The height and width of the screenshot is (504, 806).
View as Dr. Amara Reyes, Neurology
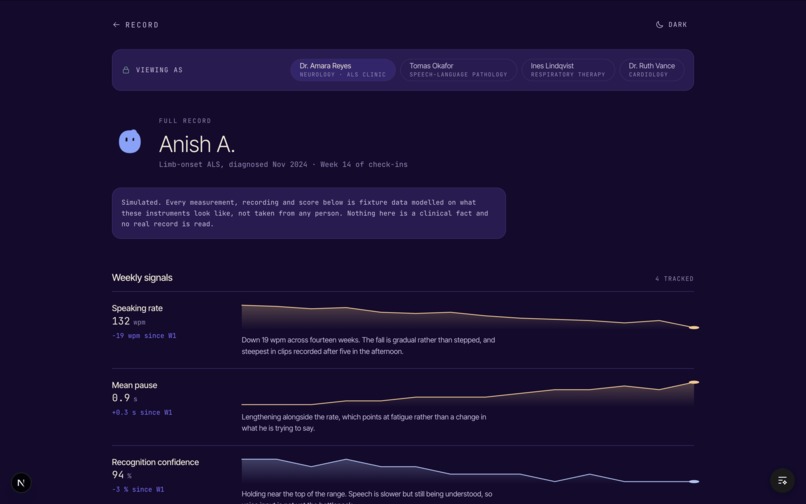pos(343,70)
